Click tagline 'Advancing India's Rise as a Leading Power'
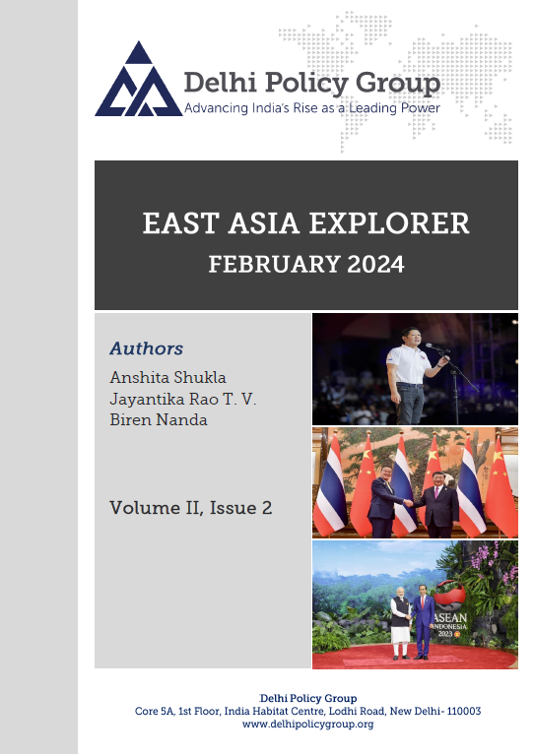 coord(311,108)
